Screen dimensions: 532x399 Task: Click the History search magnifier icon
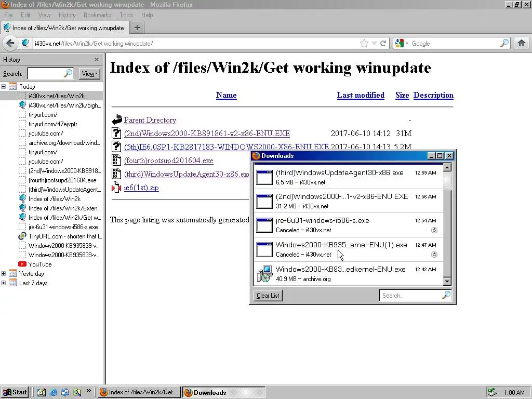pos(68,73)
